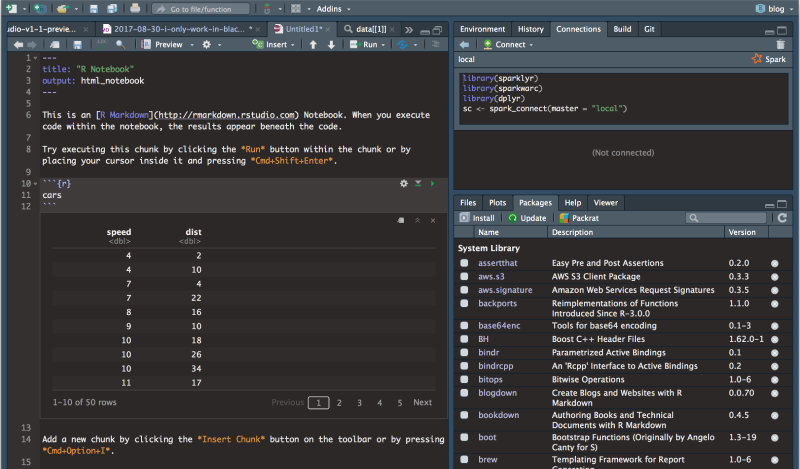Clear chunk output with X icon
The width and height of the screenshot is (800, 469).
tap(433, 220)
